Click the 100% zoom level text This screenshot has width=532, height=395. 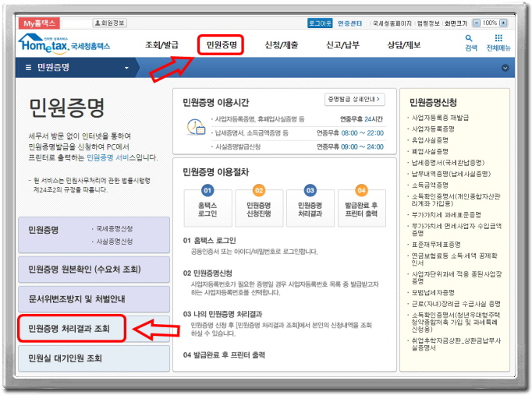tap(490, 23)
